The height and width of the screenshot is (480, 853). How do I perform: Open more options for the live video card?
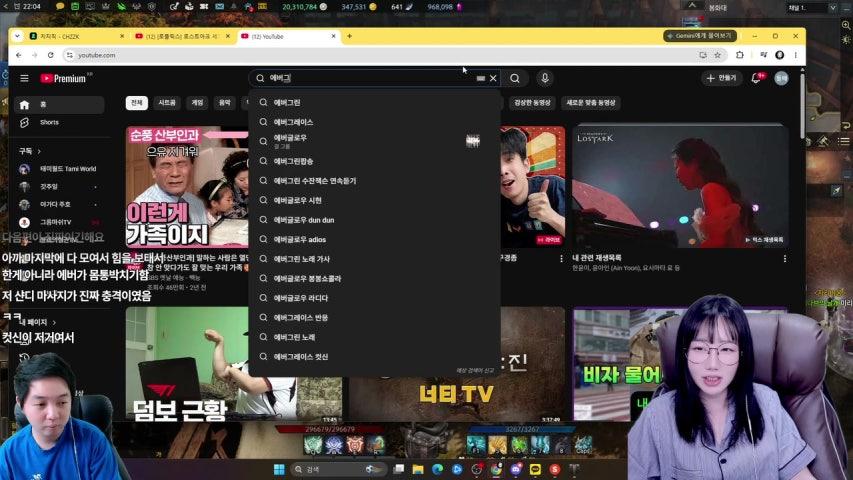click(561, 259)
